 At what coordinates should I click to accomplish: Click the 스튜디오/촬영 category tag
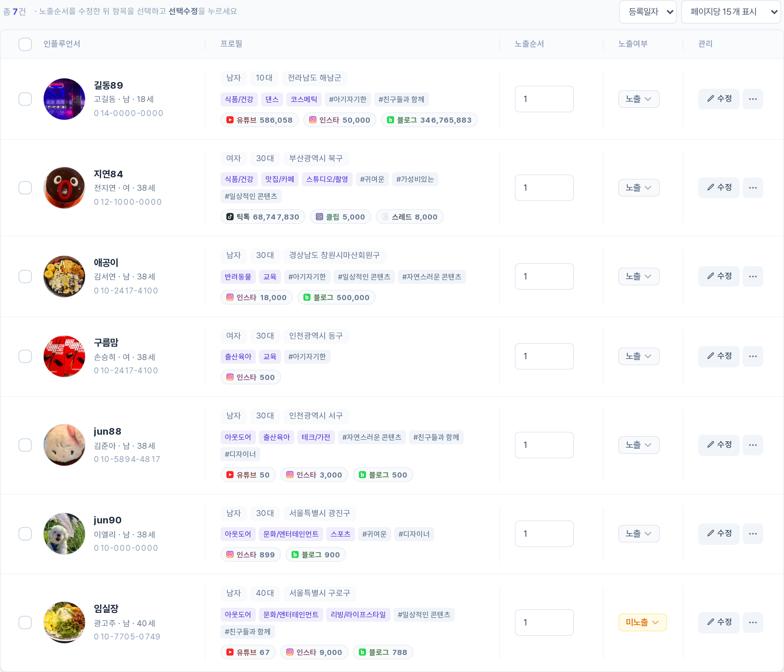point(327,180)
